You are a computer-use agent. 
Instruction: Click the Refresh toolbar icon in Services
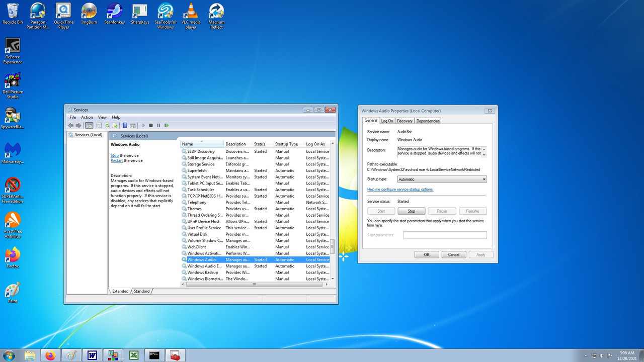pyautogui.click(x=107, y=125)
